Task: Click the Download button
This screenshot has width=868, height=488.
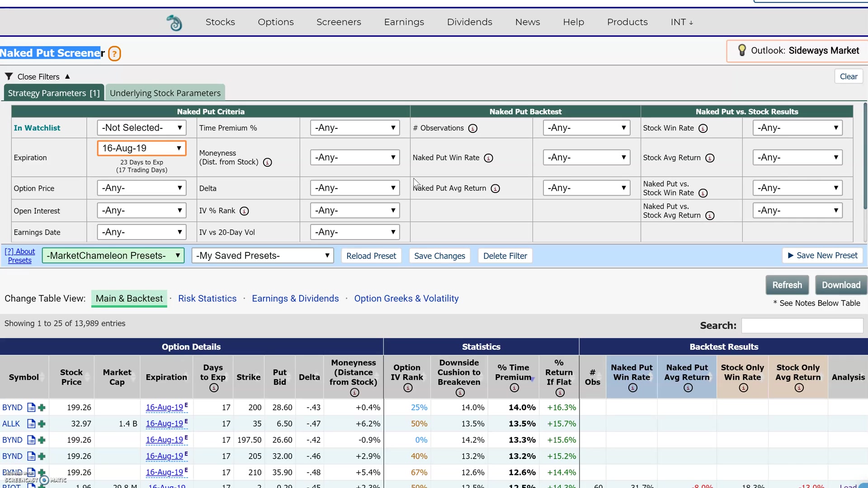Action: (841, 285)
